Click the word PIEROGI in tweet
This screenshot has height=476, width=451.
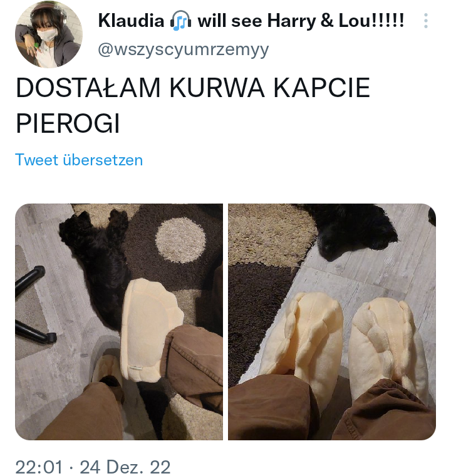(x=68, y=123)
